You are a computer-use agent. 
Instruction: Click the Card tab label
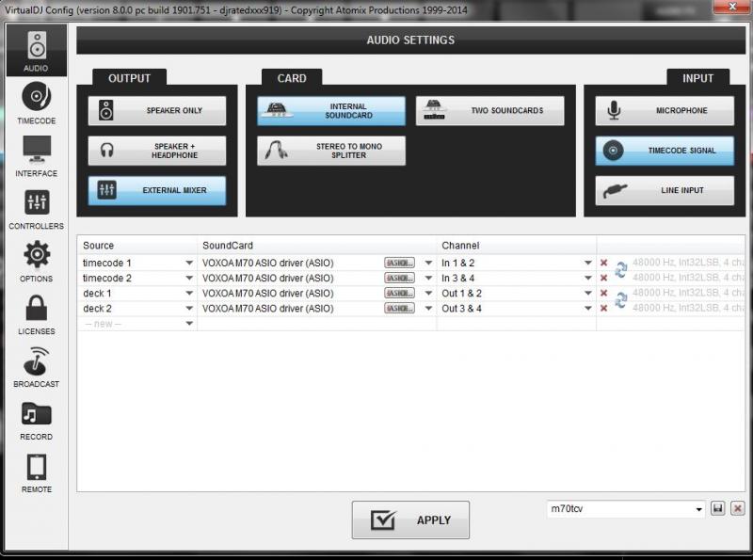[292, 78]
